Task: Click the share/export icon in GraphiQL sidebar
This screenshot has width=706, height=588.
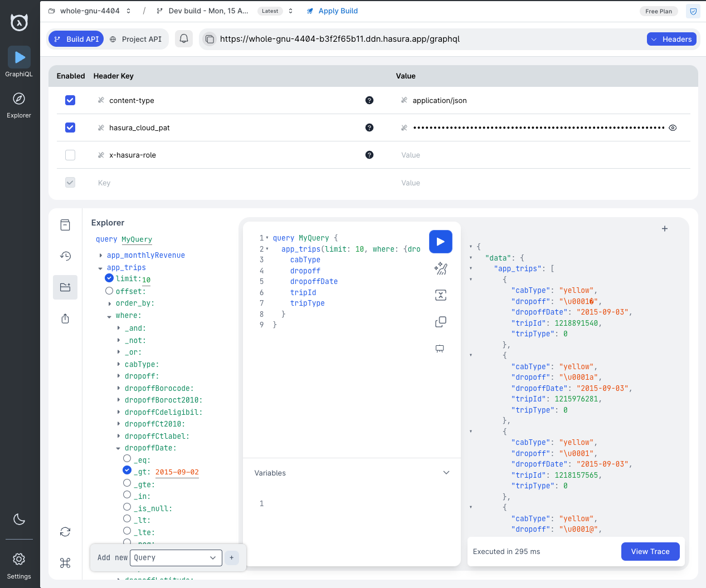Action: pyautogui.click(x=65, y=318)
